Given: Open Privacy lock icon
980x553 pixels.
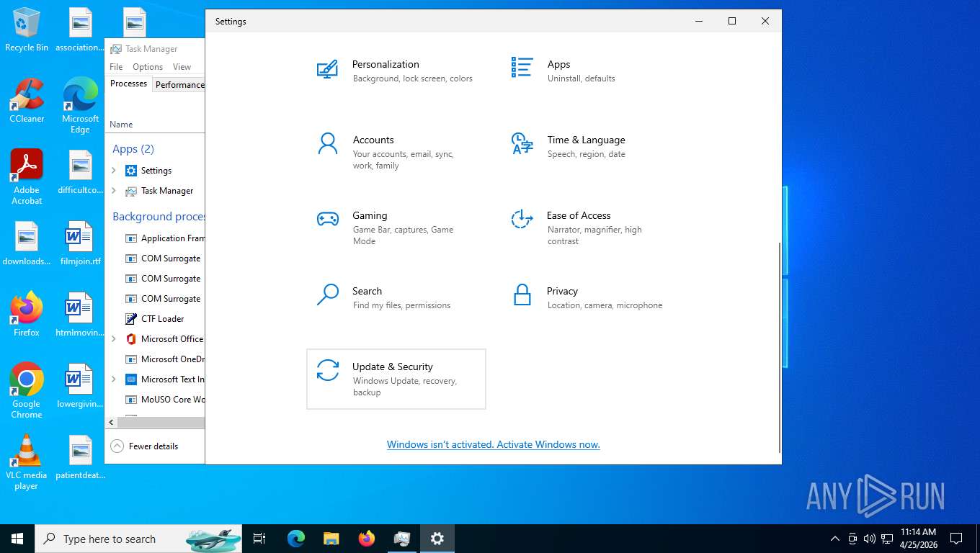Looking at the screenshot, I should click(522, 295).
